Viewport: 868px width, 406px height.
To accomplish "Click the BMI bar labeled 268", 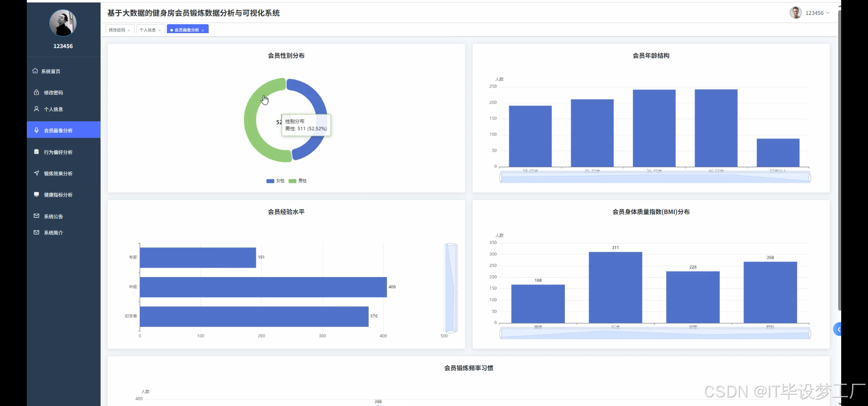I will coord(770,292).
